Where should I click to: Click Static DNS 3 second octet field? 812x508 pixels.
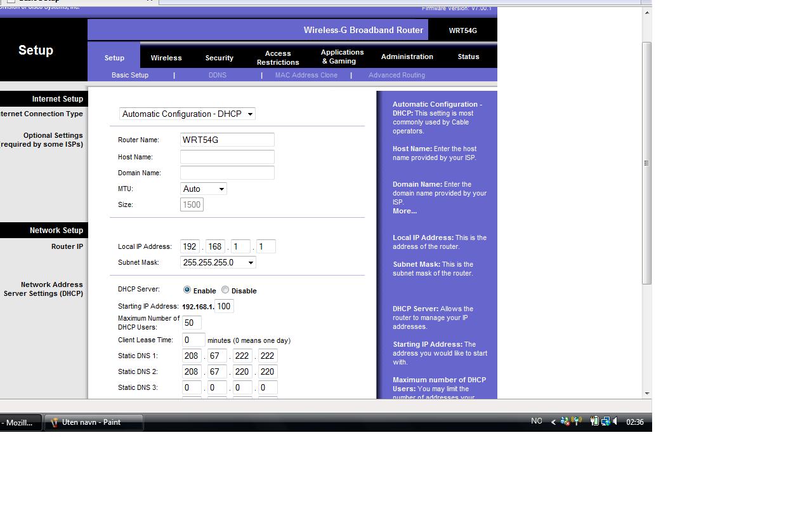pos(217,387)
